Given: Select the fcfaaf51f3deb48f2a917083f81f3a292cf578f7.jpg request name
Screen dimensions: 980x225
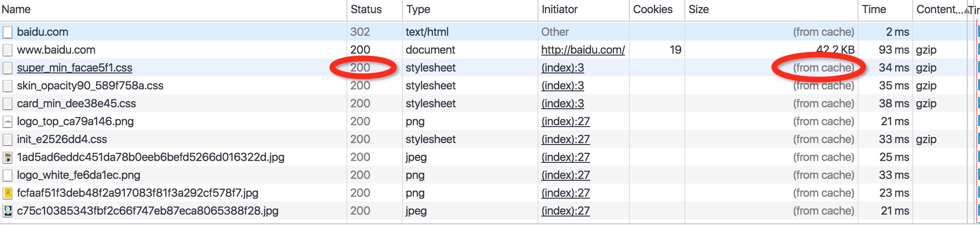Looking at the screenshot, I should [137, 193].
